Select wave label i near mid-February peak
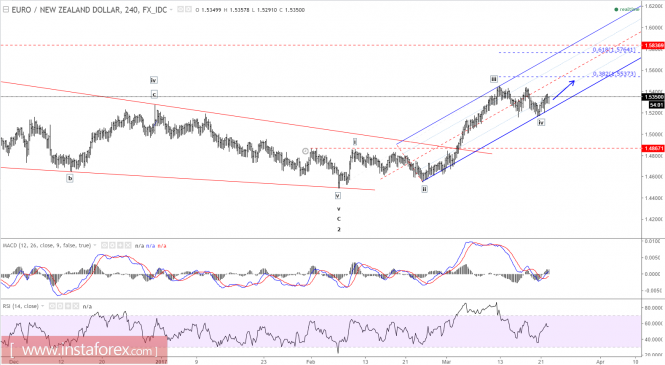This screenshot has width=665, height=365. coord(355,142)
